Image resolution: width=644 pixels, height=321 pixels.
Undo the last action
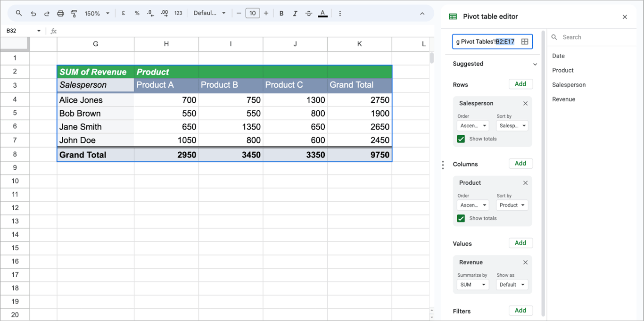click(33, 13)
